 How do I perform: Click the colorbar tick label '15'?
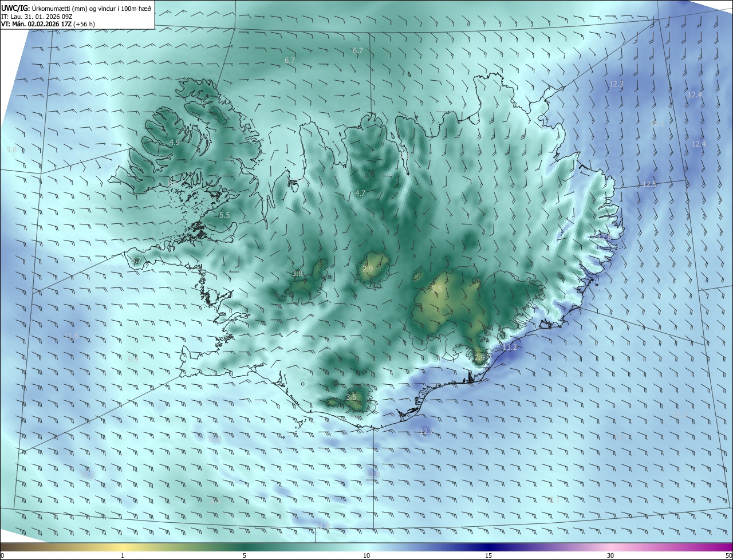pyautogui.click(x=488, y=556)
